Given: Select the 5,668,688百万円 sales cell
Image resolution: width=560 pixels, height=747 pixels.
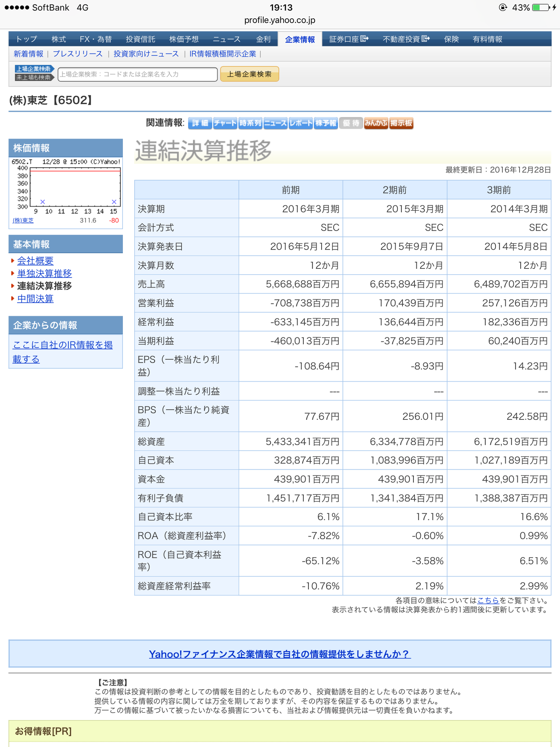Looking at the screenshot, I should tap(291, 284).
